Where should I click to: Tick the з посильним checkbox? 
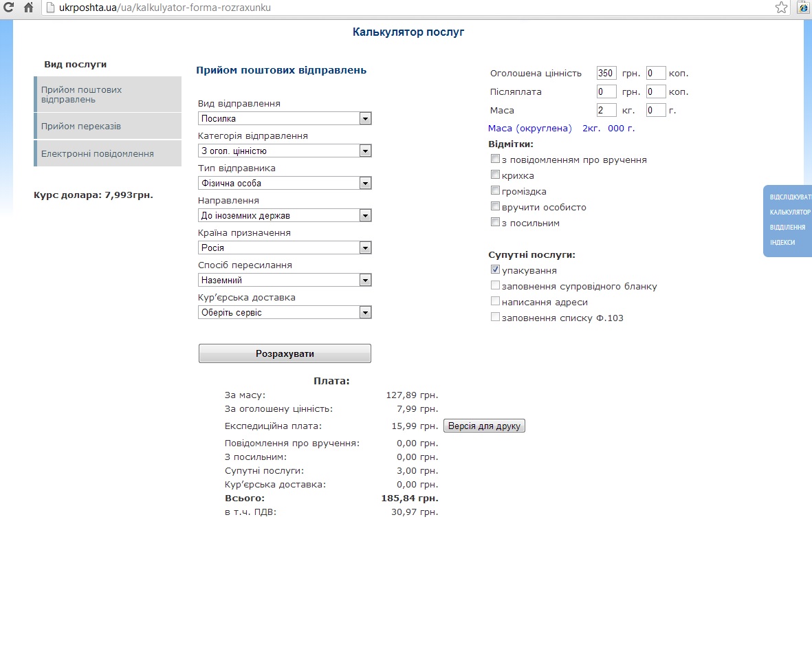click(495, 221)
